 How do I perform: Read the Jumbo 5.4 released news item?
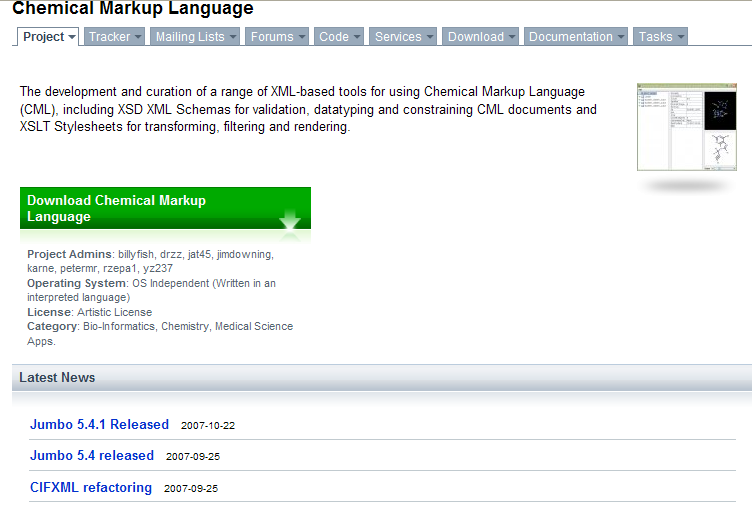92,456
